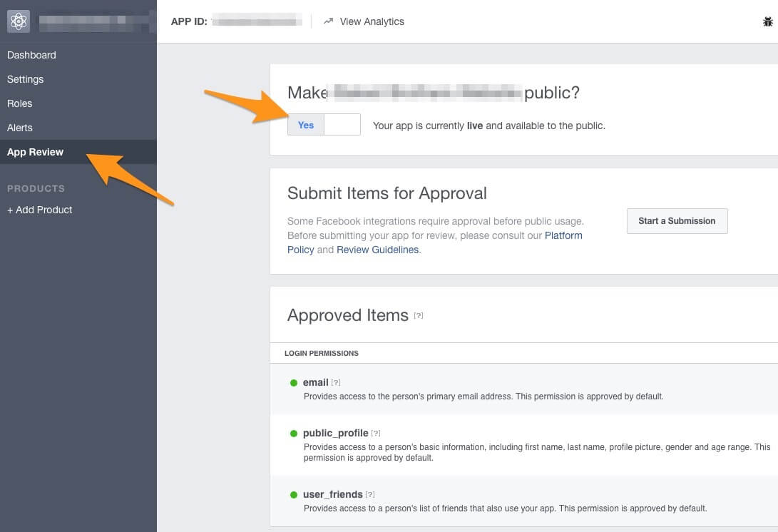Toggle the Make app public switch
Viewport: 778px width, 532px height.
coord(324,125)
